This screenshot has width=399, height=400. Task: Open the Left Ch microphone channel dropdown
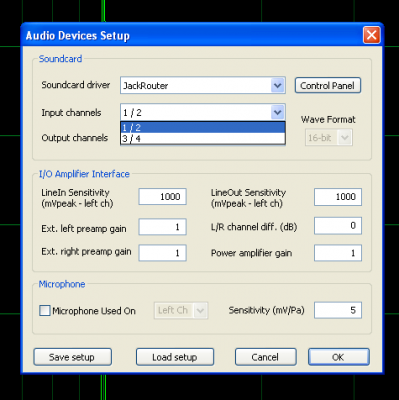pyautogui.click(x=181, y=311)
